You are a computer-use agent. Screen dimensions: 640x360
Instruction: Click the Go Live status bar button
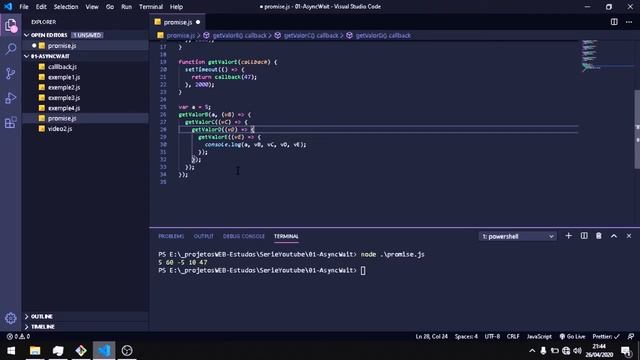tap(572, 336)
